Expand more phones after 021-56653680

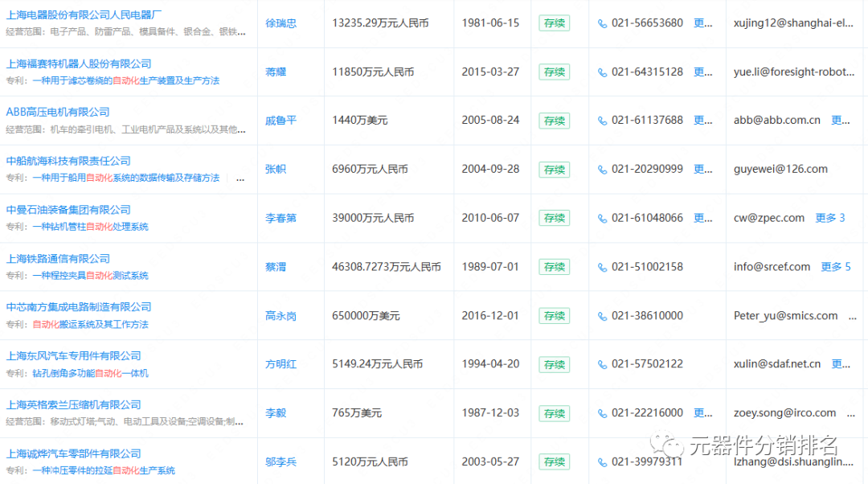tap(703, 23)
